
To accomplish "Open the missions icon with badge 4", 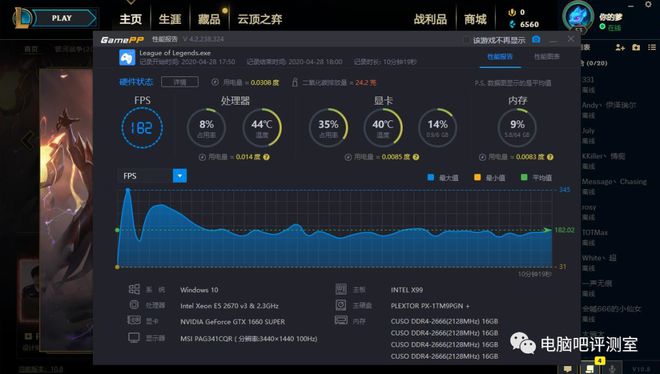I will (x=591, y=368).
